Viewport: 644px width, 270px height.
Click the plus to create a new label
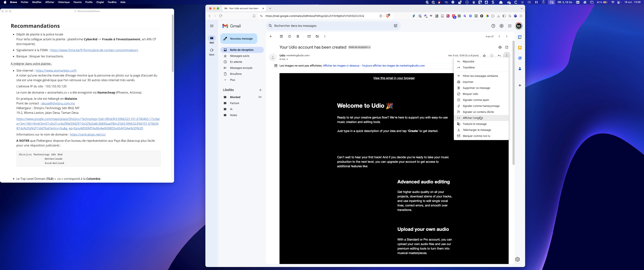pyautogui.click(x=260, y=90)
